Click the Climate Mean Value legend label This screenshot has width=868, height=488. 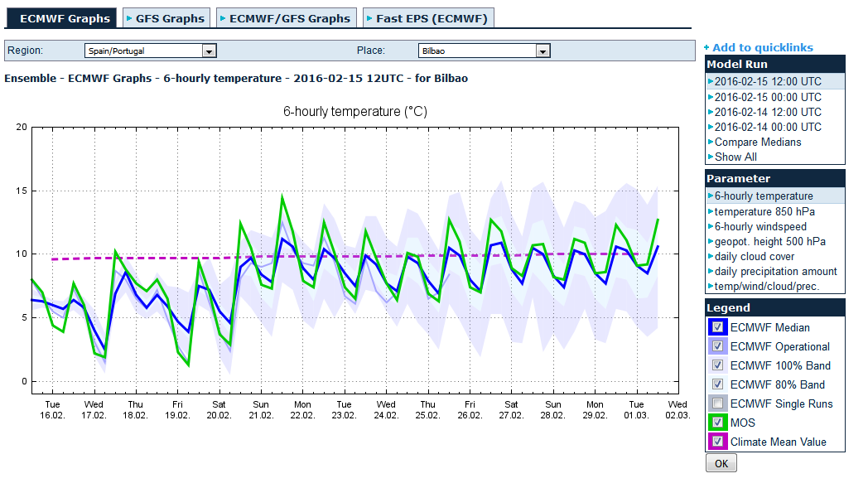778,442
